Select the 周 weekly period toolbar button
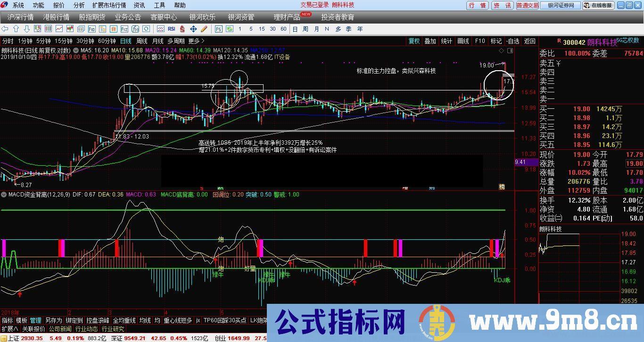Image resolution: width=644 pixels, height=342 pixels. click(305, 29)
